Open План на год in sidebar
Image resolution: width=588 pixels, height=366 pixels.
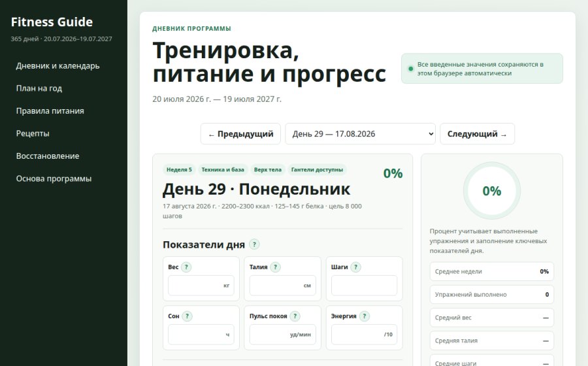pyautogui.click(x=39, y=88)
